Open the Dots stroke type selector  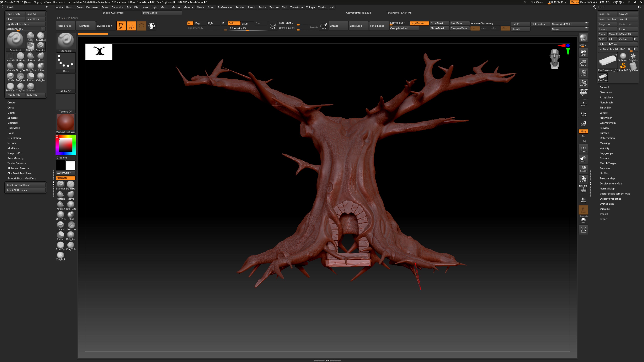[x=66, y=63]
